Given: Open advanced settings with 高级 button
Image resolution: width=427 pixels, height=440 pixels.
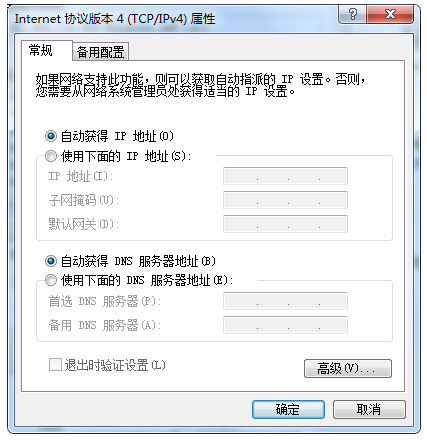Looking at the screenshot, I should pos(348,368).
